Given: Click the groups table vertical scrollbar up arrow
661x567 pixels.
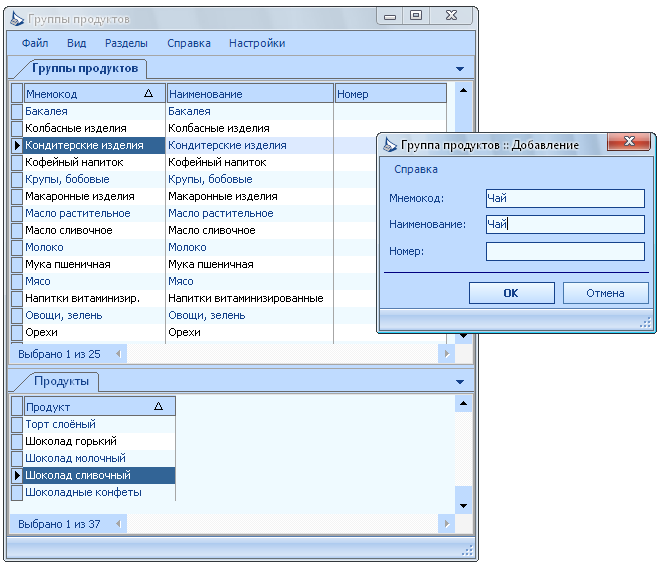Looking at the screenshot, I should [463, 90].
